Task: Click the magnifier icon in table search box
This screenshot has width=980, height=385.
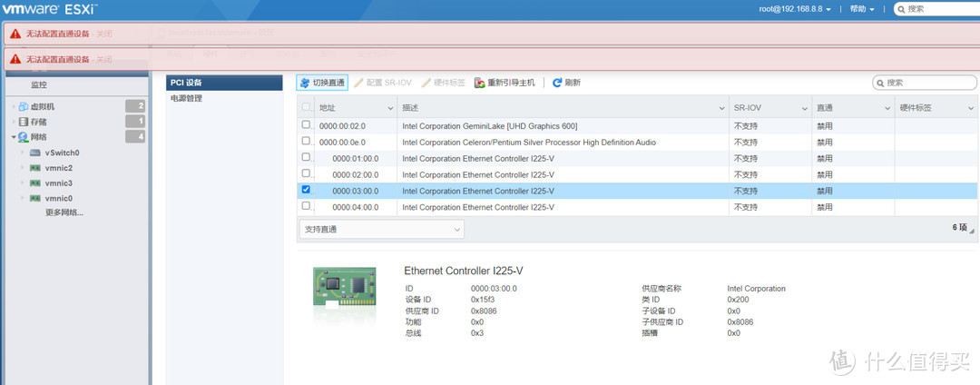Action: (x=880, y=84)
